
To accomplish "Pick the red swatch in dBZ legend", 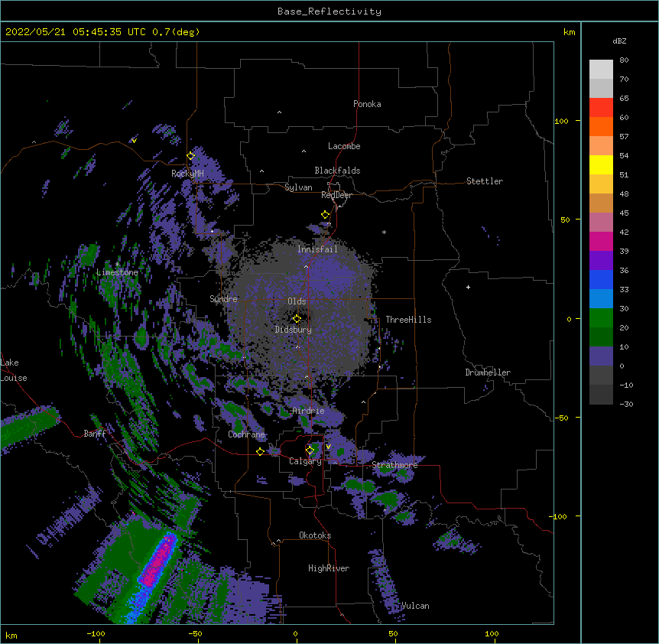I will click(x=601, y=107).
